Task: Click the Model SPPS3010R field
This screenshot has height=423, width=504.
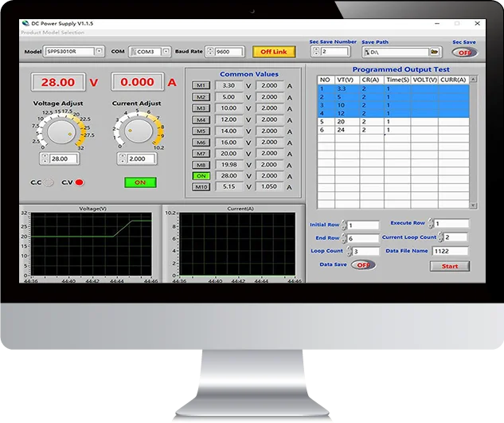Action: [70, 52]
